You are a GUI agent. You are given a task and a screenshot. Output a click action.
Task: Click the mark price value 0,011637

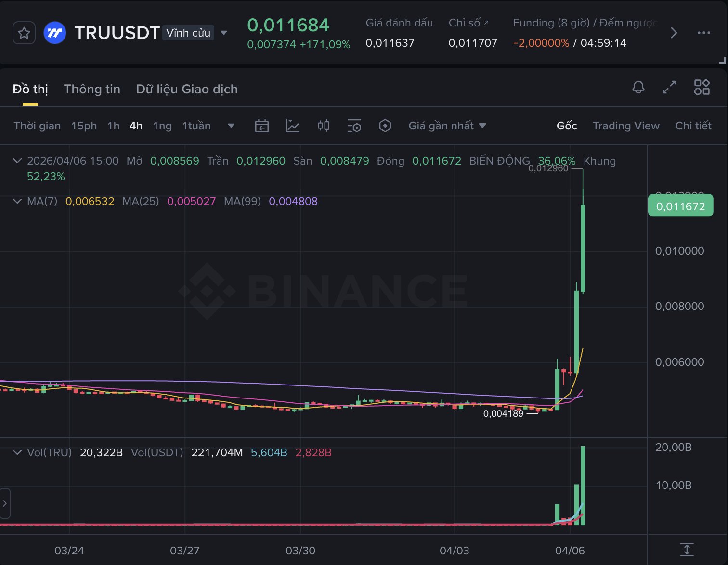(x=390, y=43)
